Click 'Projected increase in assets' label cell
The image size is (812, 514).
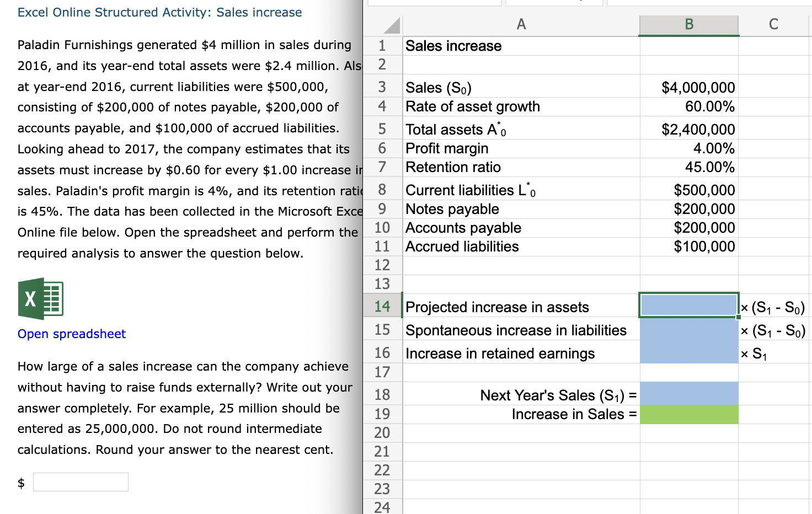point(521,306)
